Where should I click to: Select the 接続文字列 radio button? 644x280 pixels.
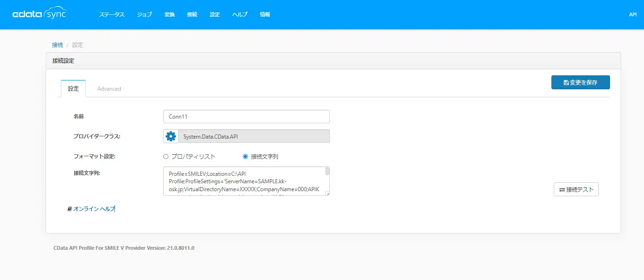(245, 157)
